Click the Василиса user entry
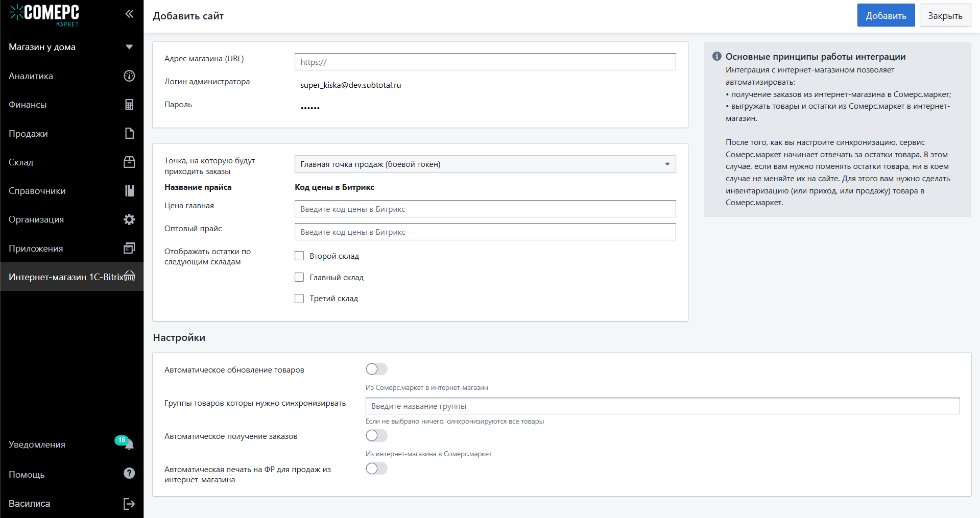 [x=71, y=504]
